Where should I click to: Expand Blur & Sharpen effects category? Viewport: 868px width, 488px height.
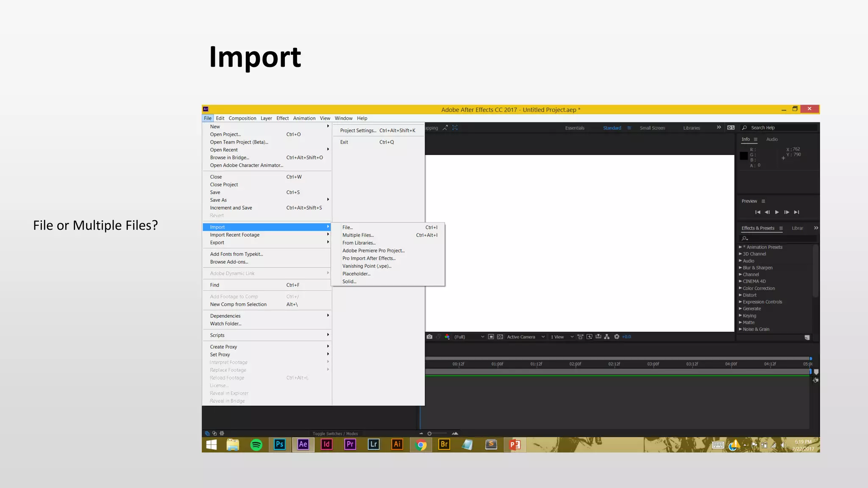(x=740, y=268)
